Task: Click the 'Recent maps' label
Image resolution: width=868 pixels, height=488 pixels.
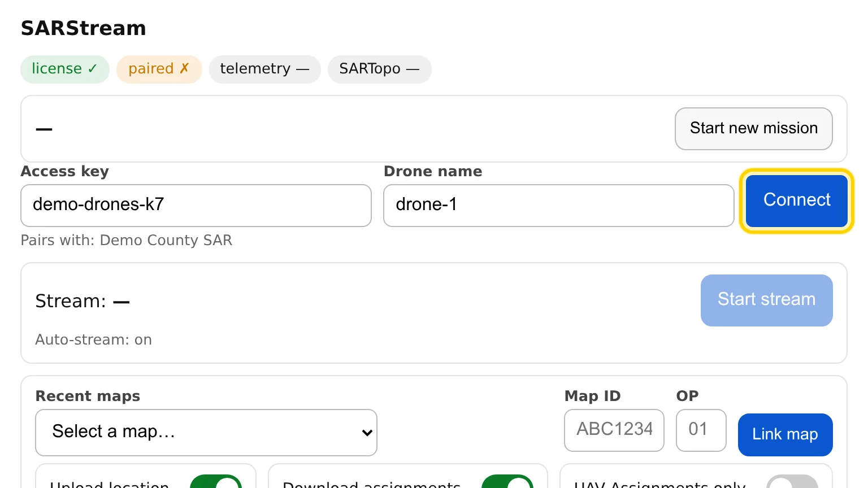Action: pos(88,396)
